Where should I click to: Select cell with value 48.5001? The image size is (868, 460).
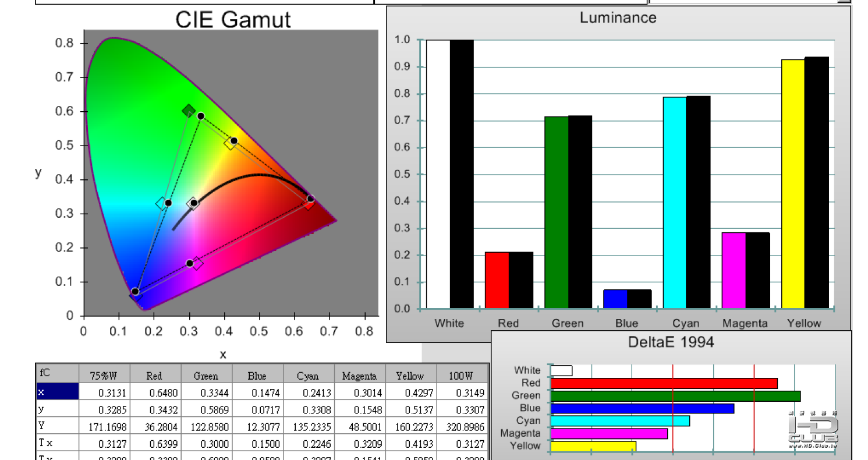(360, 426)
